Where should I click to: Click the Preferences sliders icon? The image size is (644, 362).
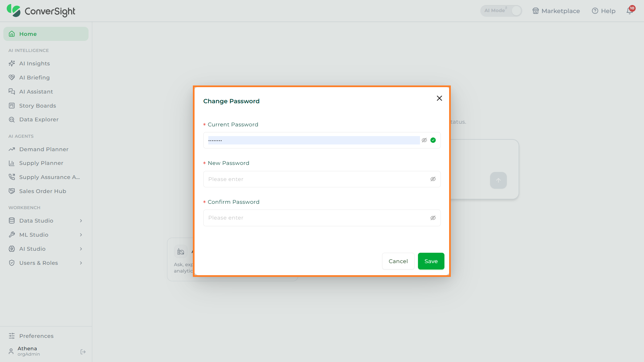point(12,336)
